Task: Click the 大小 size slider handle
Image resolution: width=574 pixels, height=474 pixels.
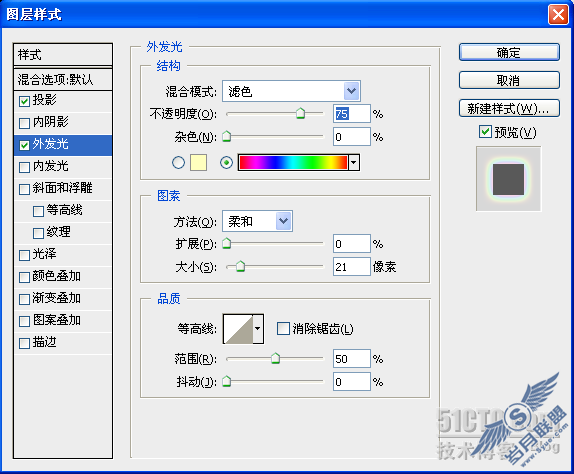Action: click(241, 266)
